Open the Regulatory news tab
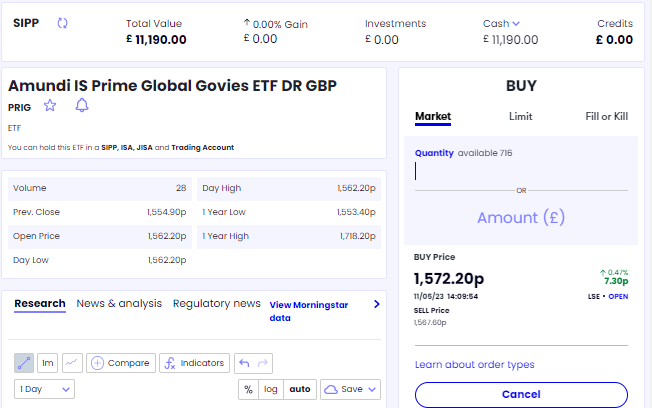Image resolution: width=652 pixels, height=408 pixels. 217,304
